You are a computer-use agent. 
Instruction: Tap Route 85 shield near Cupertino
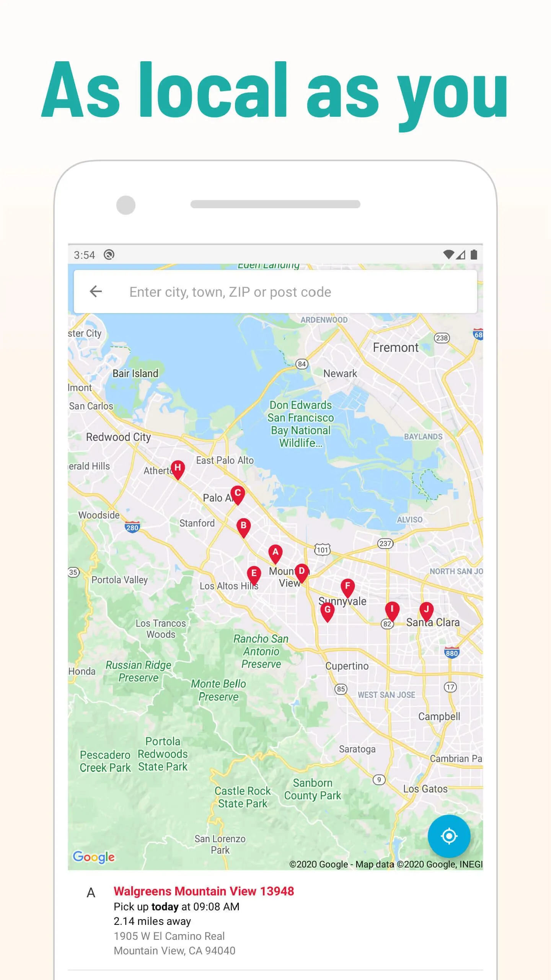pos(341,689)
